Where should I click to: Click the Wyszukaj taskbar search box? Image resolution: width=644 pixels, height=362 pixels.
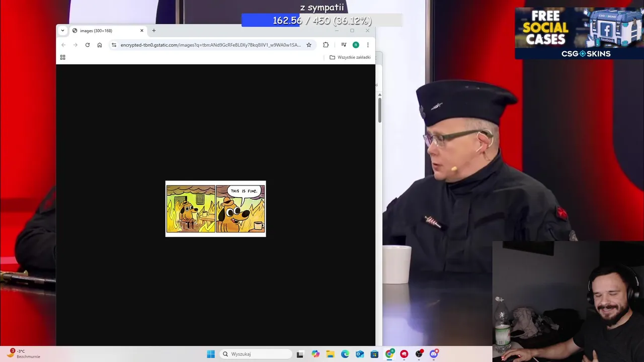point(257,354)
